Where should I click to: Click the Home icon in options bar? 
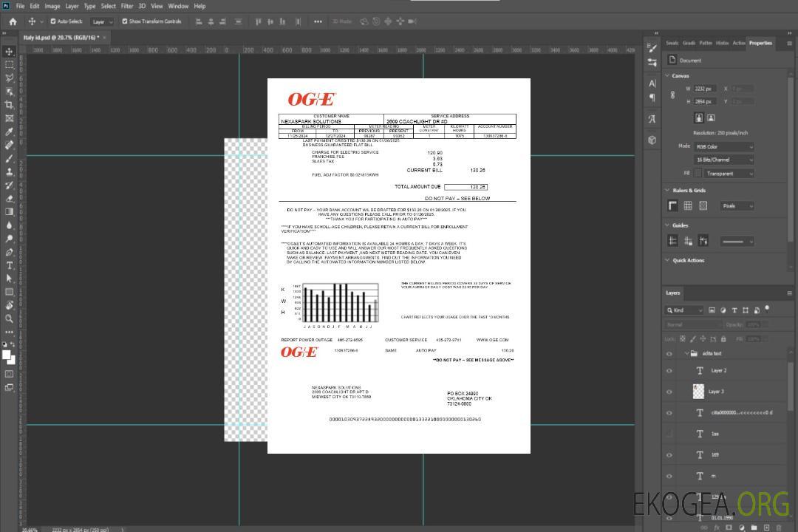tap(13, 21)
